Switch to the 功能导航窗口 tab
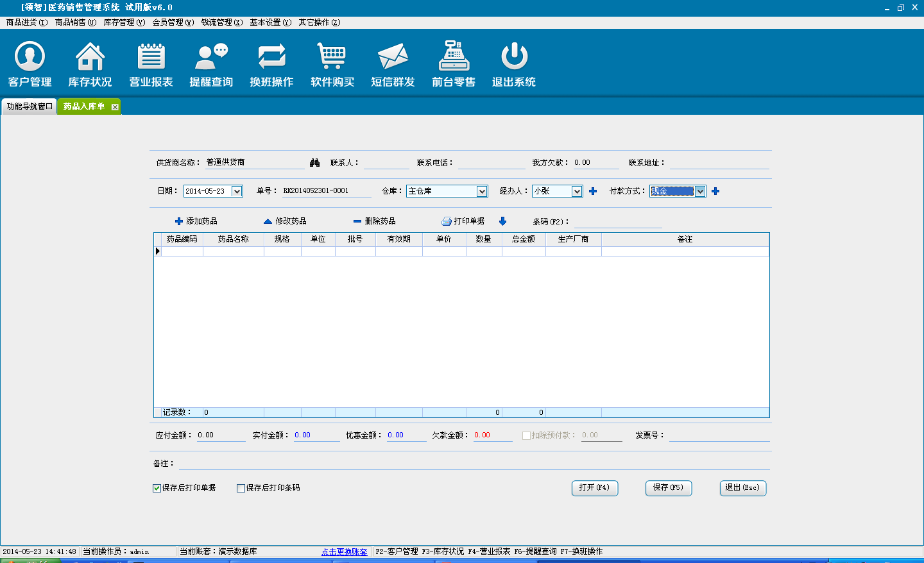This screenshot has width=924, height=563. [x=30, y=106]
